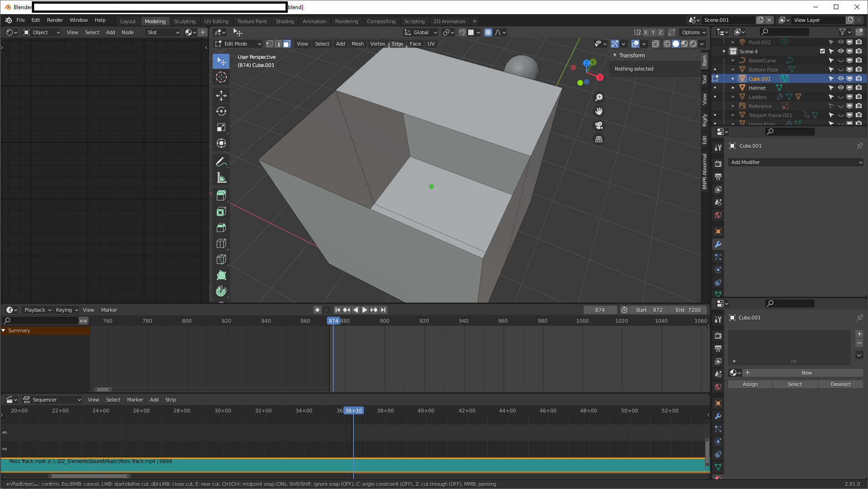This screenshot has height=489, width=868.
Task: Select the Extrude Region tool
Action: point(221,196)
